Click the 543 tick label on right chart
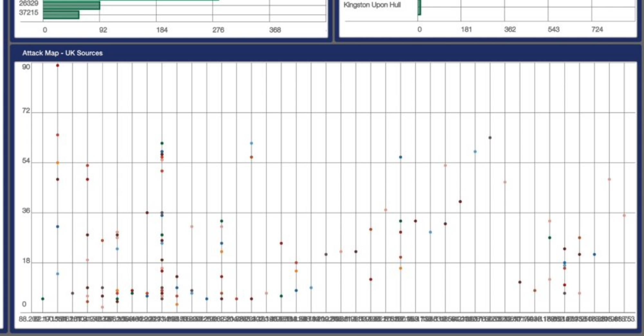 (554, 29)
